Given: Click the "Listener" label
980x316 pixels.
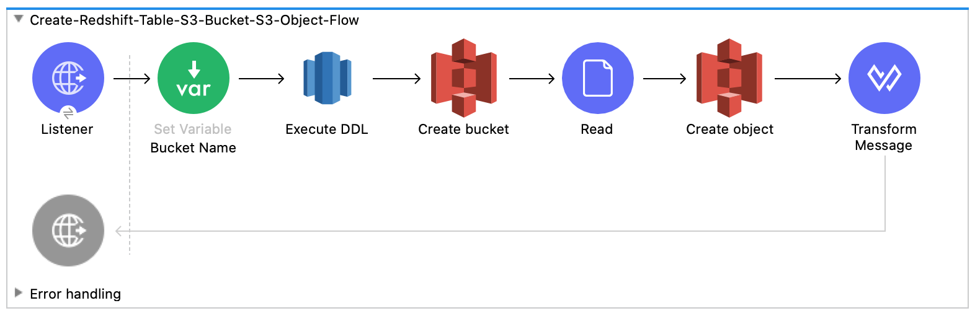Looking at the screenshot, I should click(x=67, y=129).
